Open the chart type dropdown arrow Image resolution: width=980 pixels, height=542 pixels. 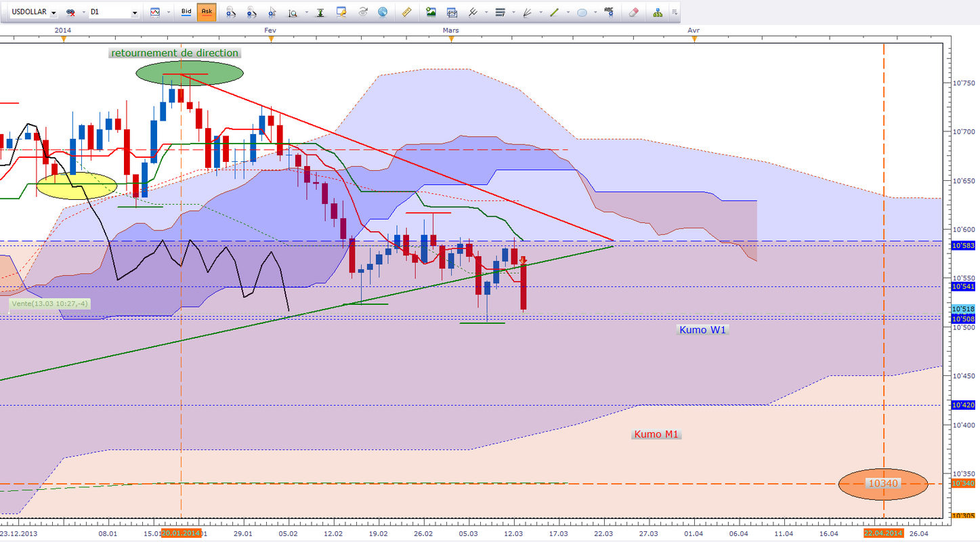click(x=167, y=13)
